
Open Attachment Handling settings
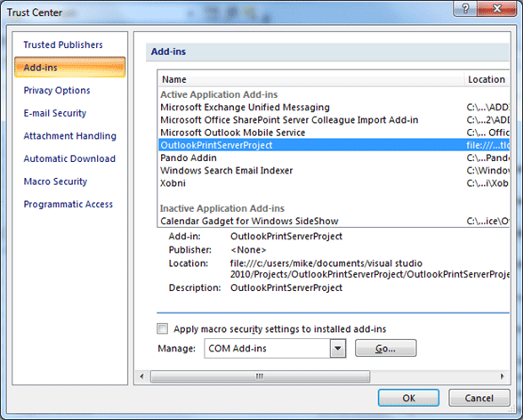pyautogui.click(x=69, y=136)
